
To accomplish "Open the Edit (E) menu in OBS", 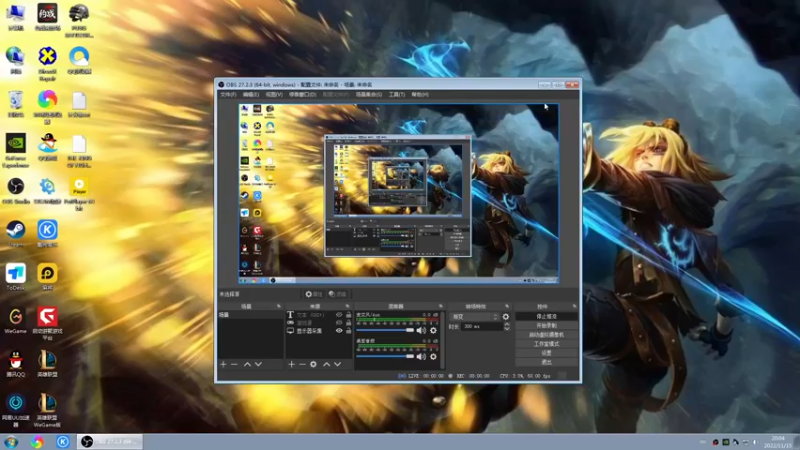I will 251,94.
